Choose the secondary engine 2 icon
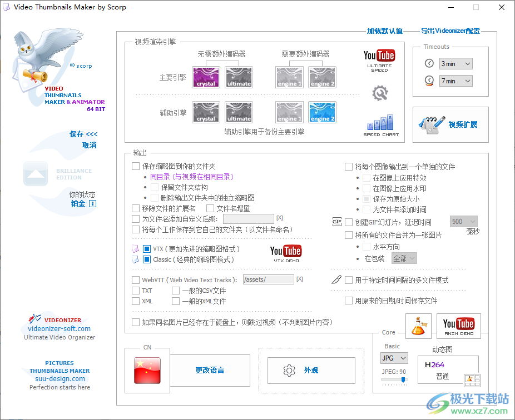The height and width of the screenshot is (420, 515). (x=322, y=112)
